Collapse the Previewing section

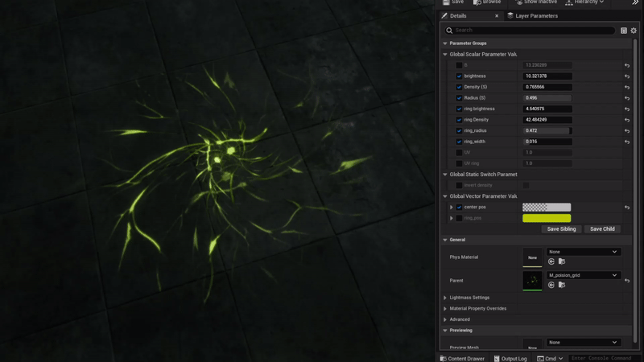[x=445, y=331]
